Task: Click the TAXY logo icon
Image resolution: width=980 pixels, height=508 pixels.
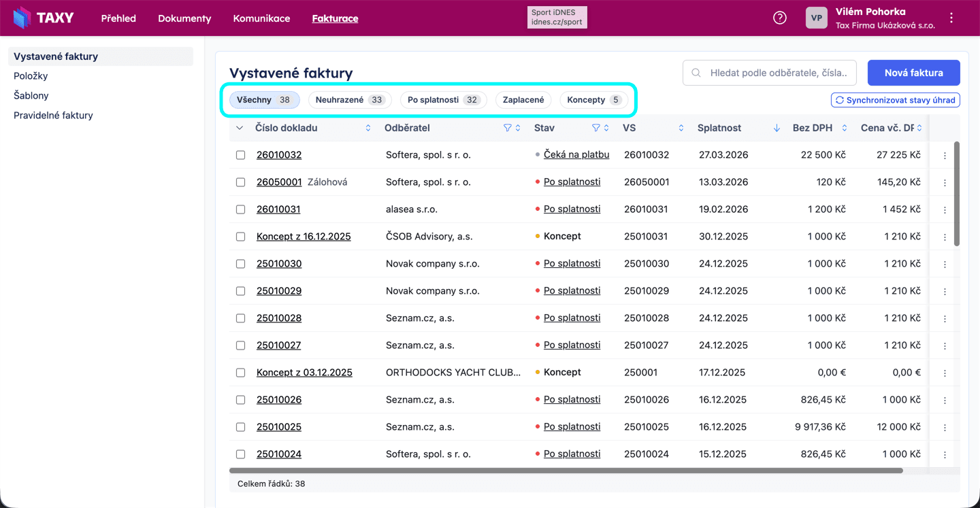Action: (x=22, y=18)
